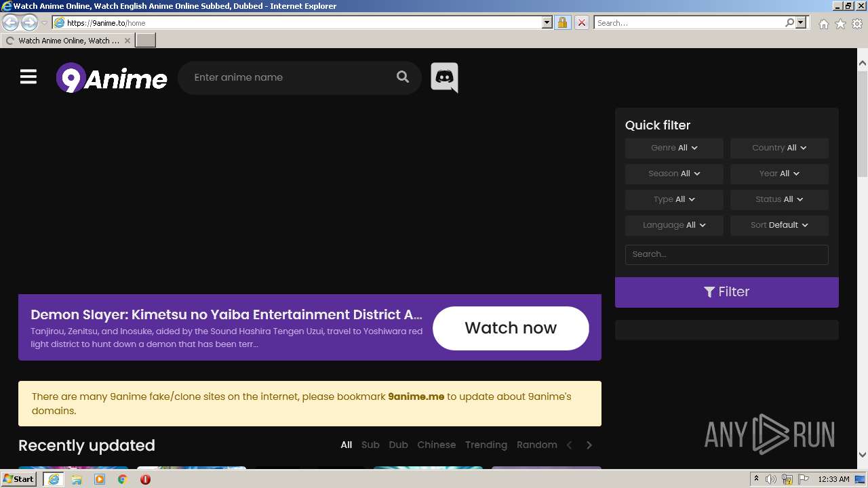This screenshot has width=868, height=488.
Task: Select the Watch Anime Online tab
Action: [68, 41]
